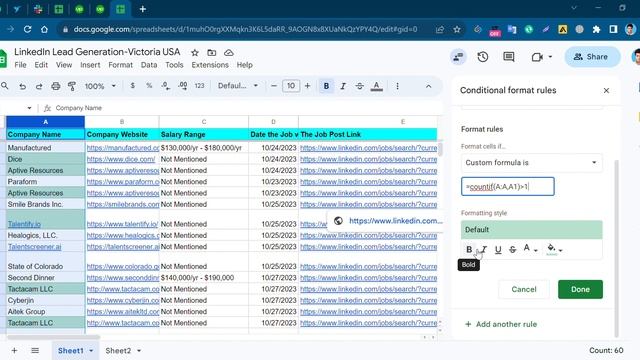Start a meeting camera icon
640x360 pixels.
(537, 57)
